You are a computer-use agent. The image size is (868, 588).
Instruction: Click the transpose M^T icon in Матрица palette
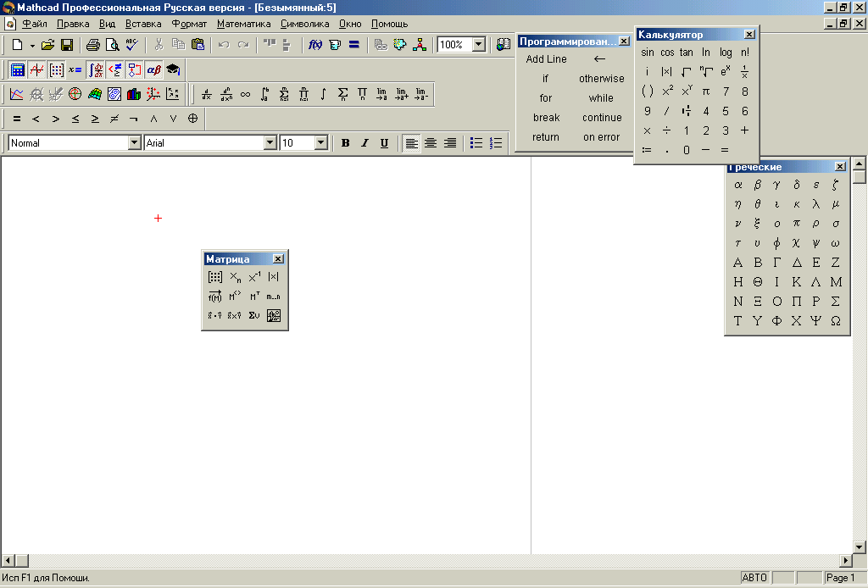[x=254, y=297]
